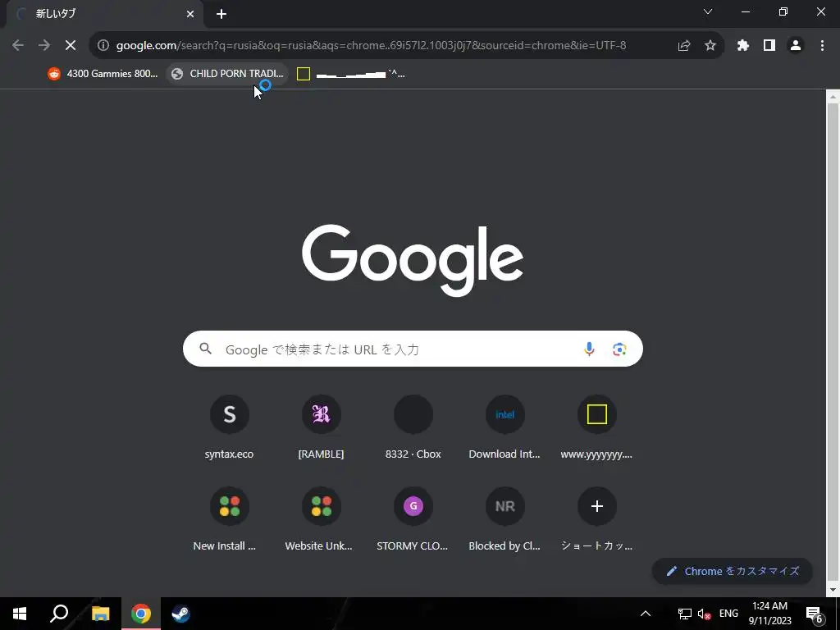Search by image with Google Lens

(619, 349)
